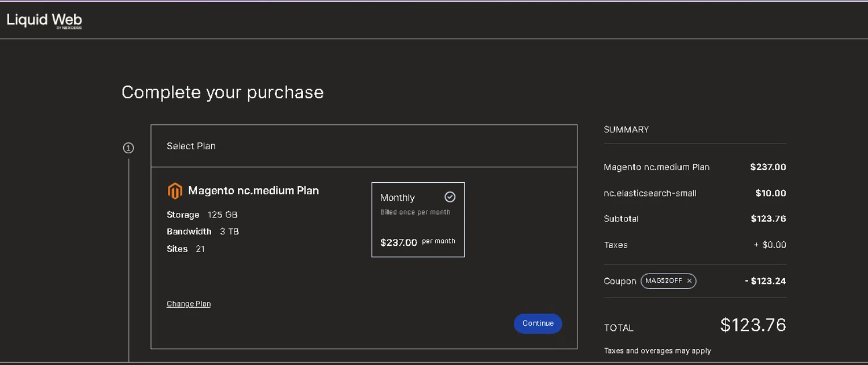
Task: Click the Liquid Web logo
Action: 44,20
